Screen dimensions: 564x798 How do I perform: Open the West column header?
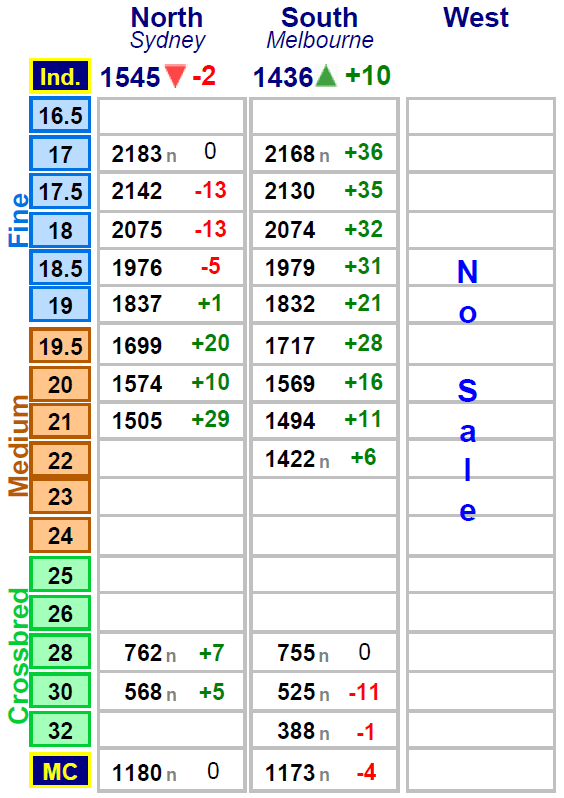tap(476, 18)
